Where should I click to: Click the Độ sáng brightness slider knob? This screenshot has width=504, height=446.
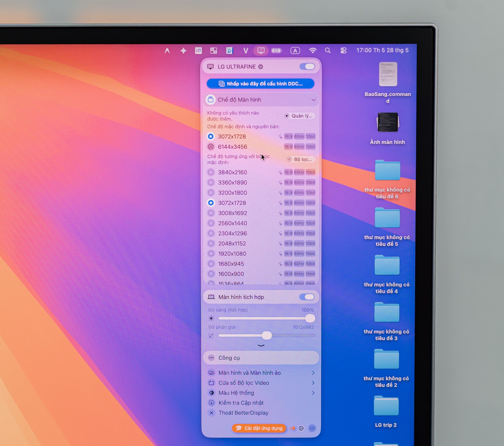310,318
